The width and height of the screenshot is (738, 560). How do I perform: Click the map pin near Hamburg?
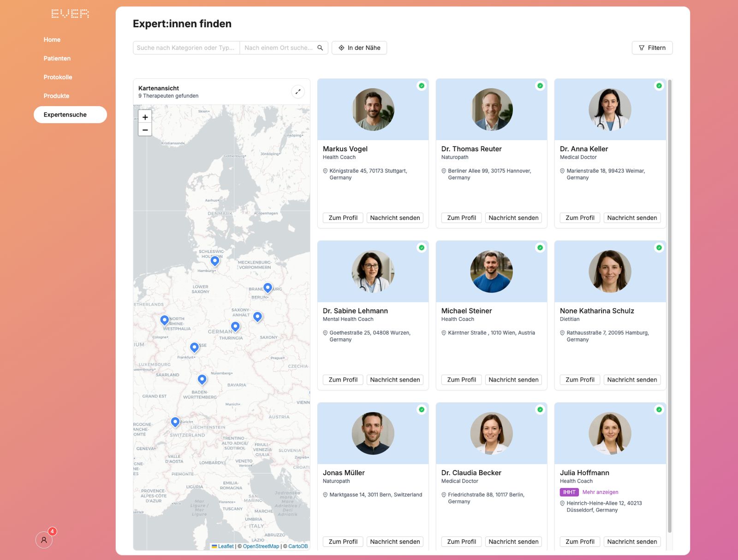pos(214,260)
